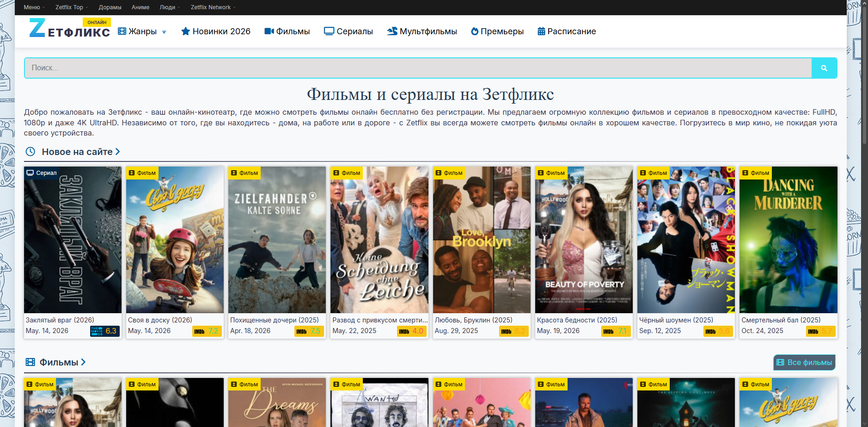Open the Чёрный шоумен (2025) title link
The height and width of the screenshot is (427, 868).
click(676, 320)
